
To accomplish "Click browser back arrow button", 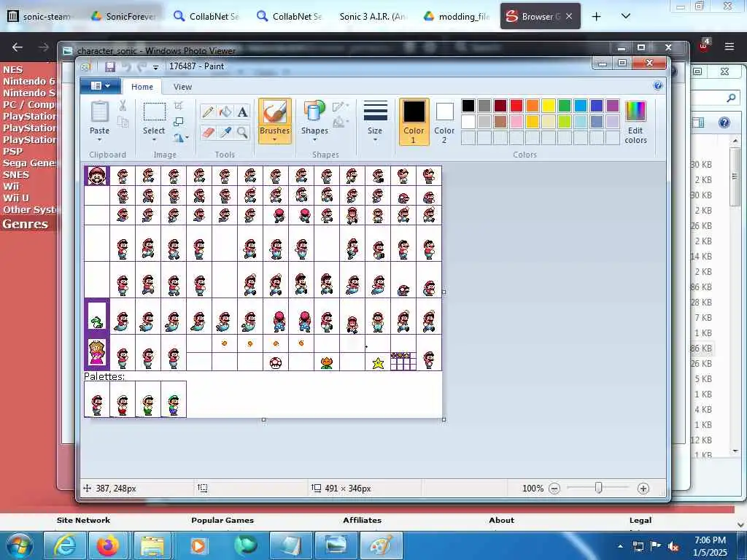I will (18, 47).
